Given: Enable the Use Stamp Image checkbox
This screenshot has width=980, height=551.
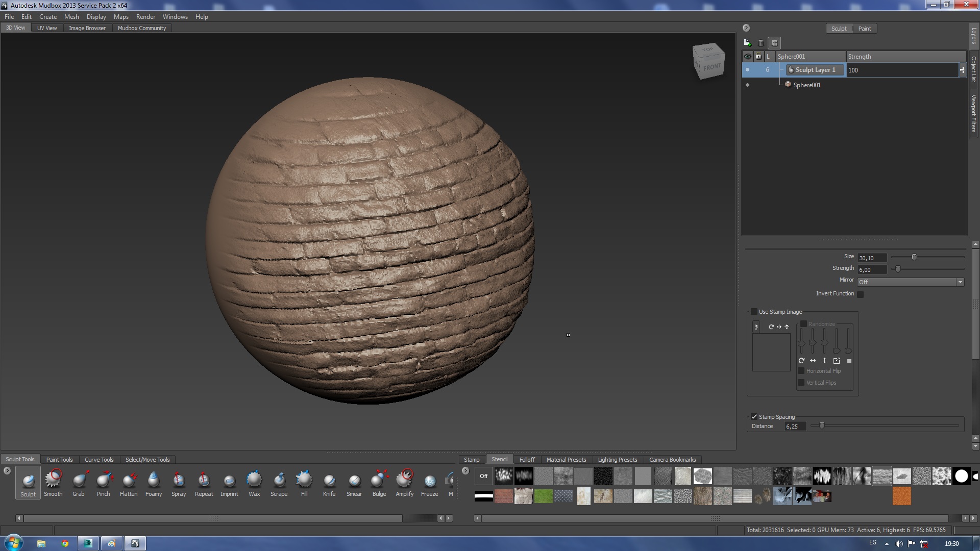Looking at the screenshot, I should click(x=754, y=312).
